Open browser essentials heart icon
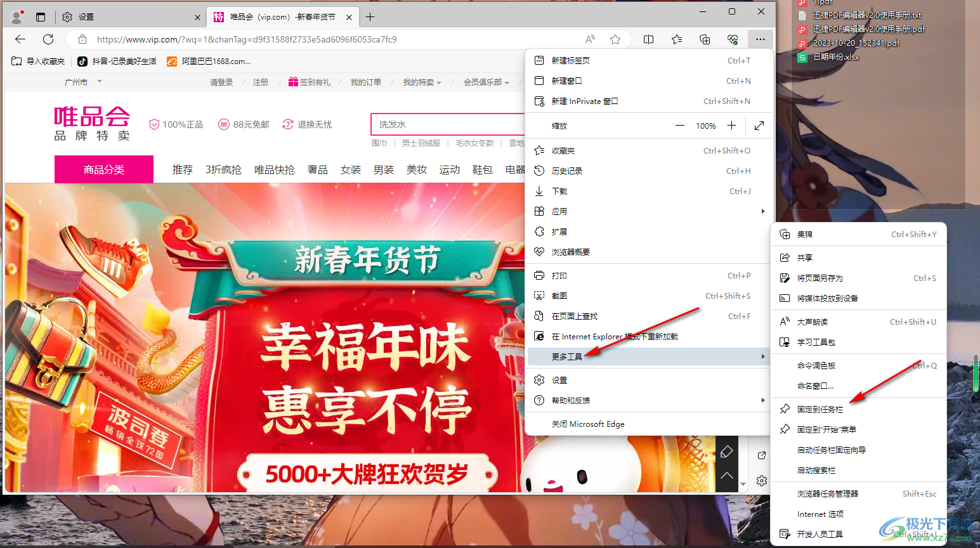This screenshot has height=548, width=980. pos(733,39)
